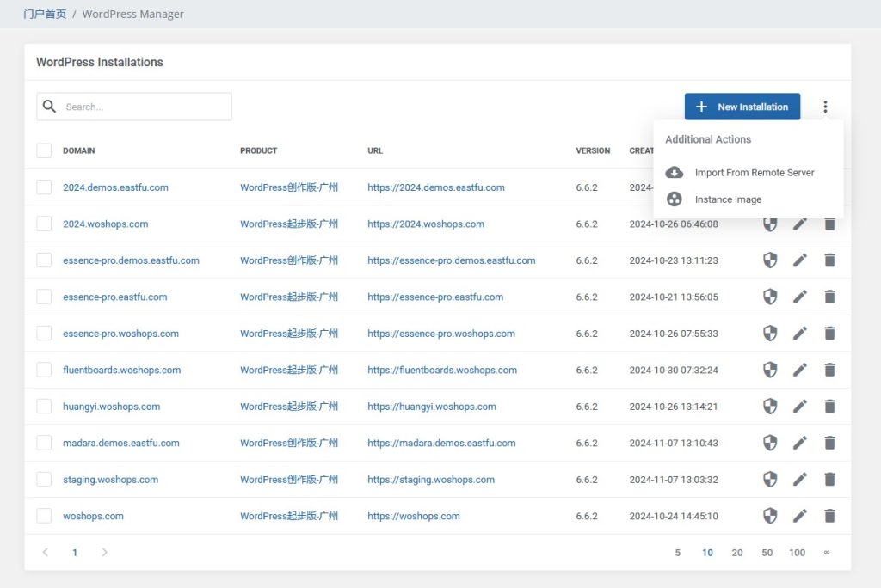Click trash icon for huangyi.woshops.com row

[829, 407]
